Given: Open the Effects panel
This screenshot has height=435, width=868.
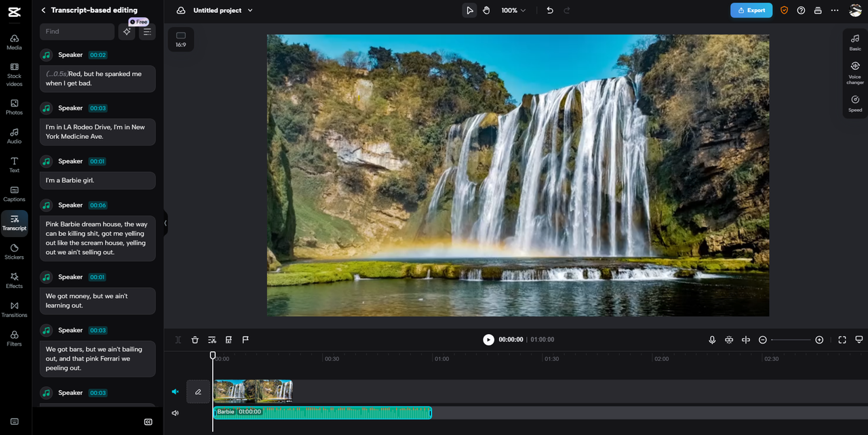Looking at the screenshot, I should click(14, 281).
